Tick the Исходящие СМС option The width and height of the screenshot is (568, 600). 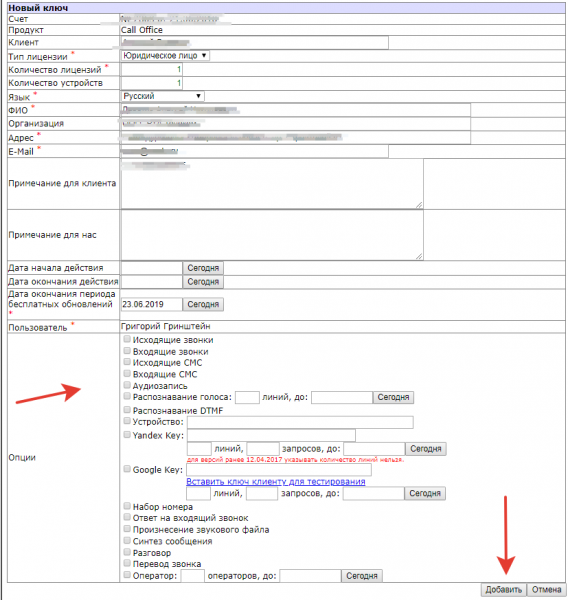127,362
